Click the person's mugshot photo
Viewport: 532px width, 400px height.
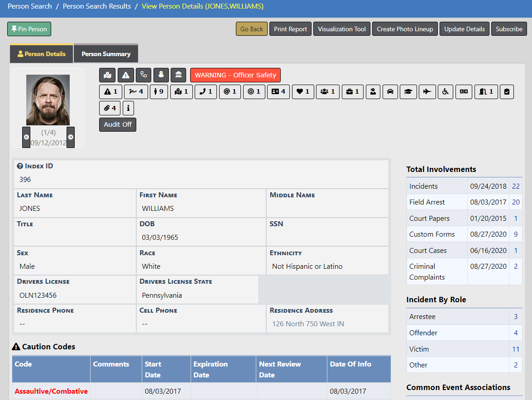pos(48,100)
